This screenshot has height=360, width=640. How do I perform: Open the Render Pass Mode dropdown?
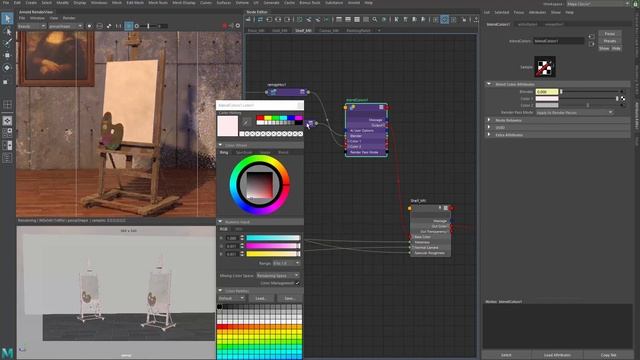click(574, 112)
